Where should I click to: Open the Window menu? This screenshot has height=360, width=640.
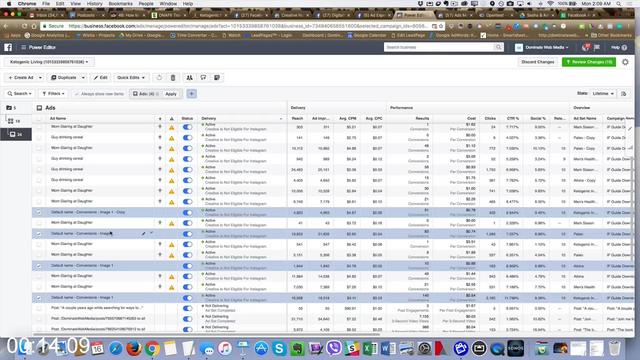168,4
